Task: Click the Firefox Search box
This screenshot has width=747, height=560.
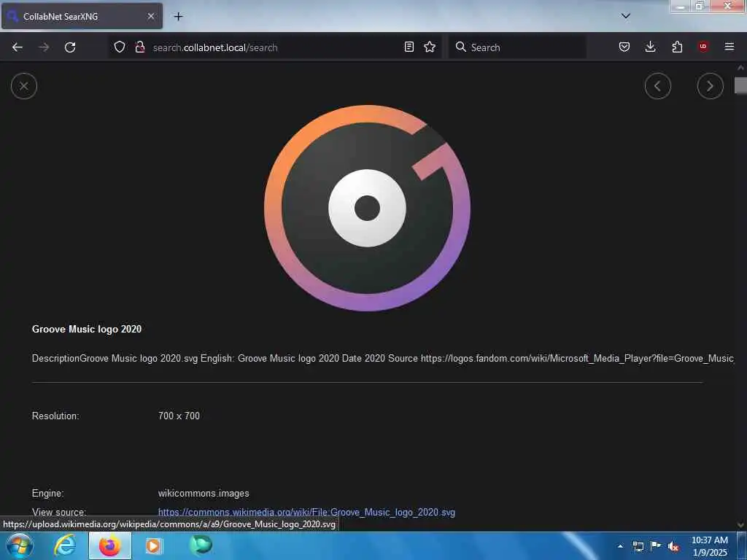Action: 517,47
